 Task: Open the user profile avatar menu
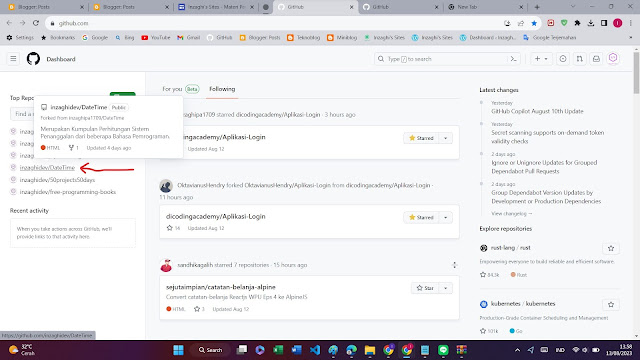tap(613, 58)
